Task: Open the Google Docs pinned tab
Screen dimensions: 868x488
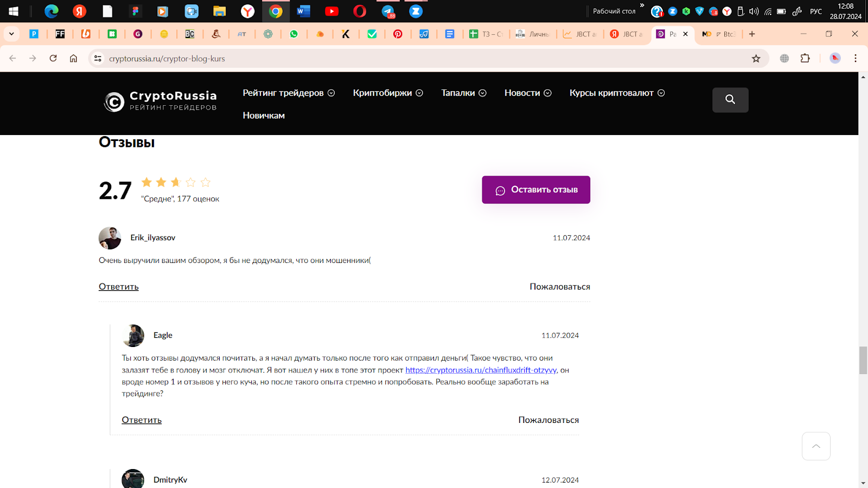Action: click(x=450, y=34)
